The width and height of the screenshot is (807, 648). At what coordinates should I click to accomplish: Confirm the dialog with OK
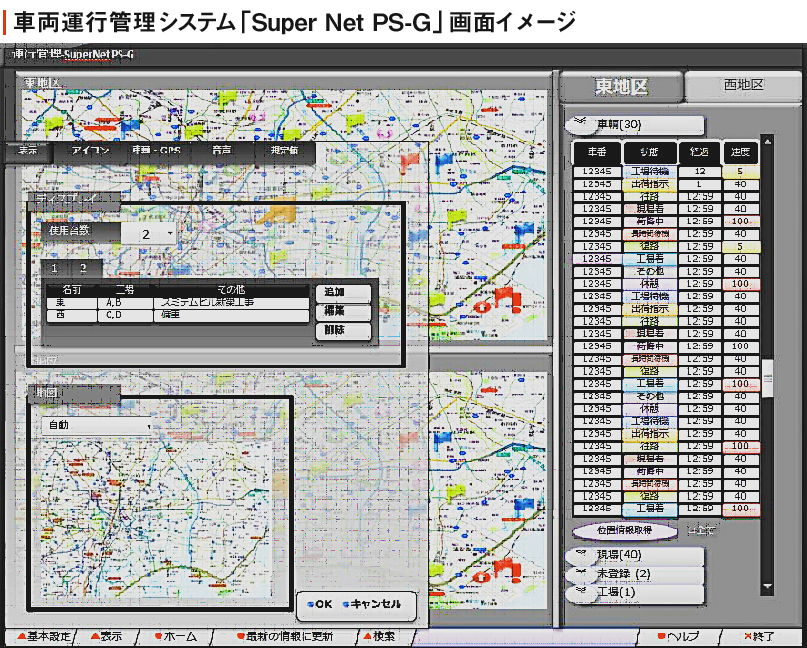(319, 604)
